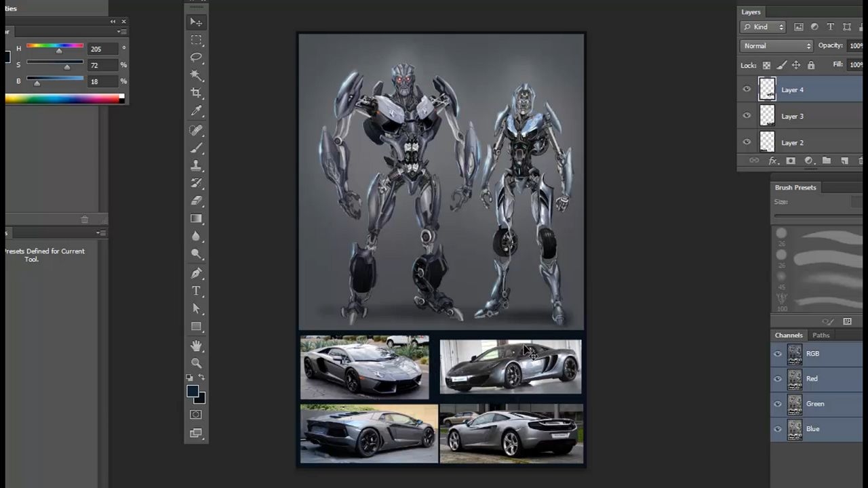Open the Normal blend mode dropdown
The width and height of the screenshot is (868, 488).
pyautogui.click(x=776, y=46)
